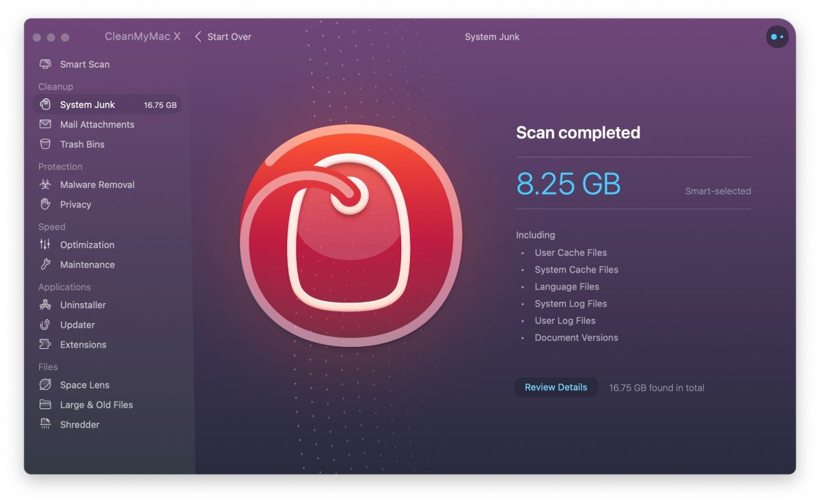Viewport: 820px width, 504px height.
Task: Open the Maintenance label
Action: click(x=87, y=264)
